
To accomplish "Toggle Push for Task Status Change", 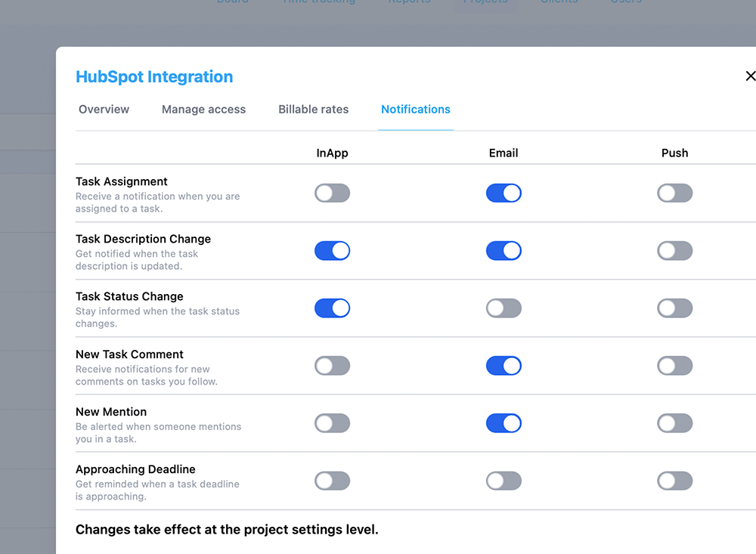I will (x=674, y=308).
